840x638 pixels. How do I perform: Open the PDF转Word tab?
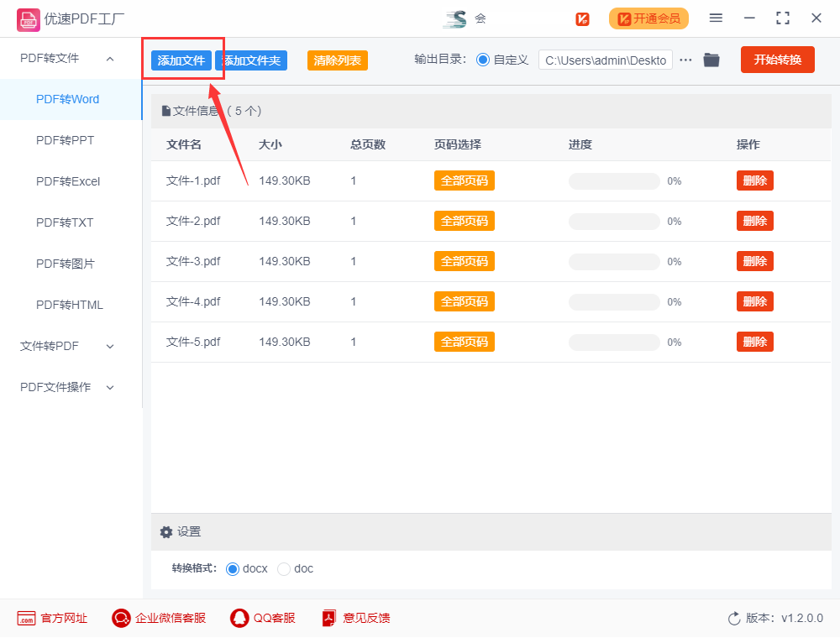coord(71,100)
